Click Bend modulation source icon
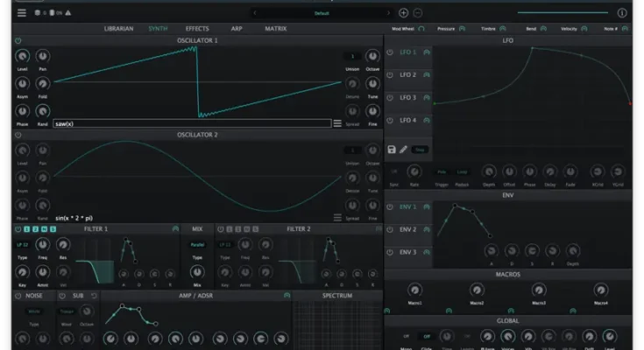The height and width of the screenshot is (350, 644). (x=543, y=29)
